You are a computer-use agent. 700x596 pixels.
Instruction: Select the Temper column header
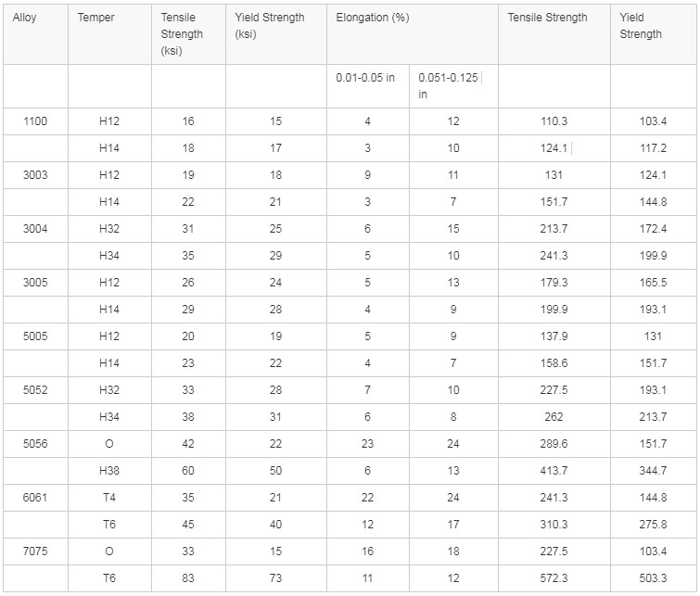click(x=109, y=34)
